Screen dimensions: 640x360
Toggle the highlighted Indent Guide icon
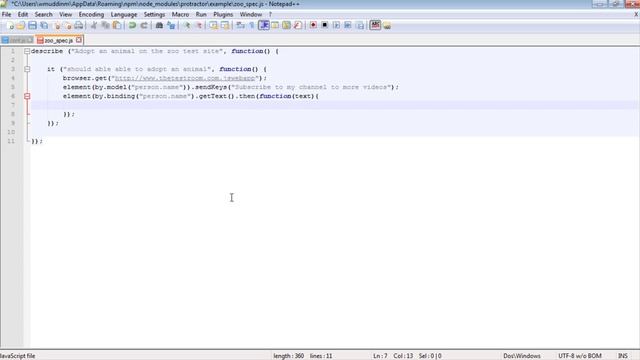tap(264, 26)
